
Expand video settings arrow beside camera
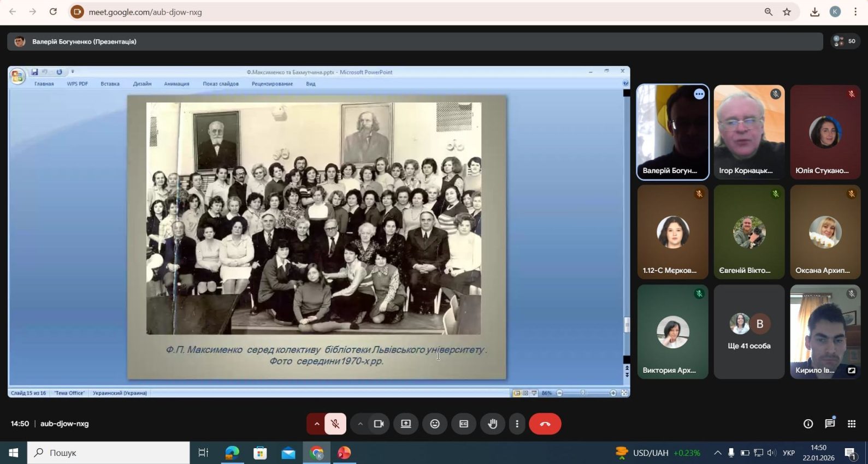click(360, 424)
